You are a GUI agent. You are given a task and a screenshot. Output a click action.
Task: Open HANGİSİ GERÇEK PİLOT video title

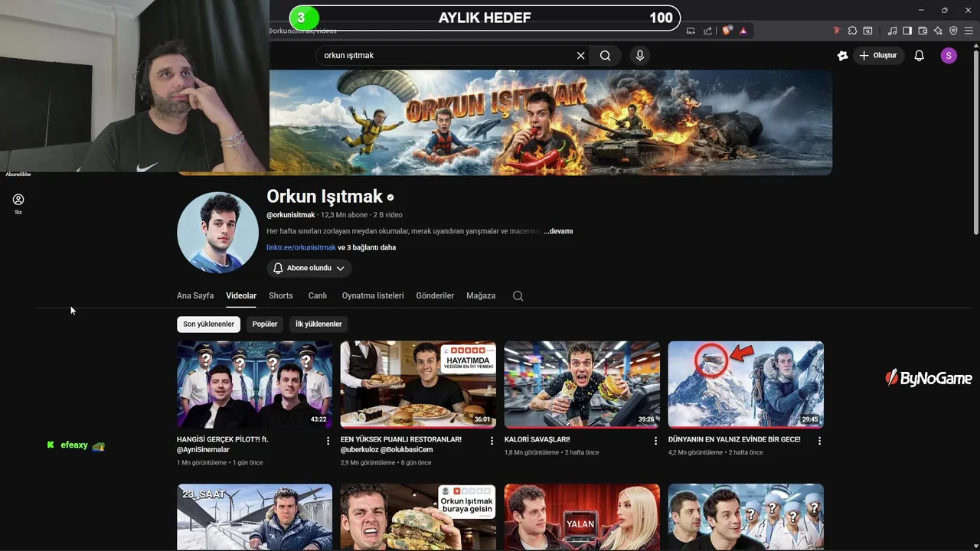pyautogui.click(x=223, y=444)
